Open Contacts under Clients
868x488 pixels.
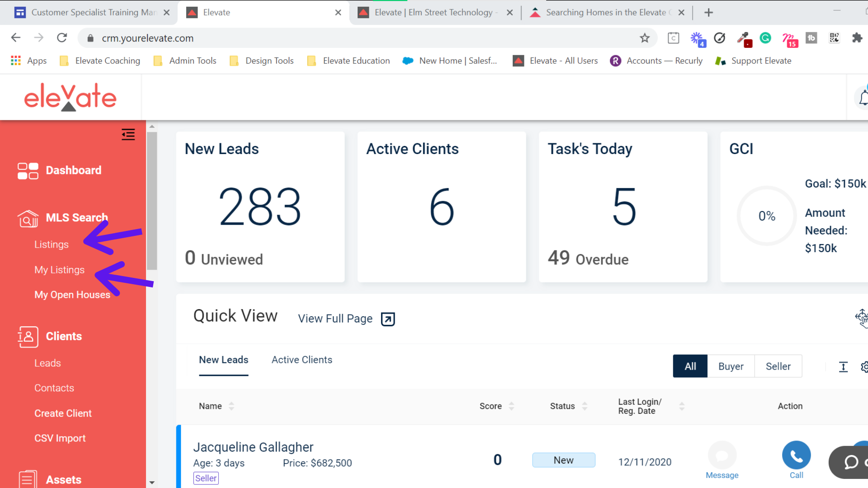[54, 388]
